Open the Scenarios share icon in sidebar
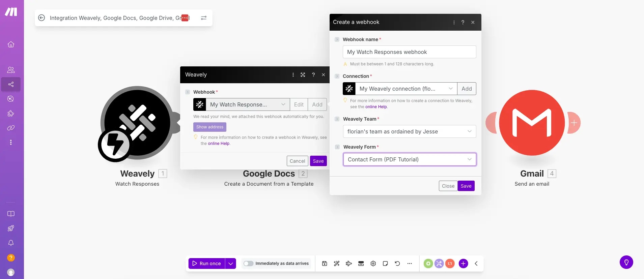 (11, 84)
